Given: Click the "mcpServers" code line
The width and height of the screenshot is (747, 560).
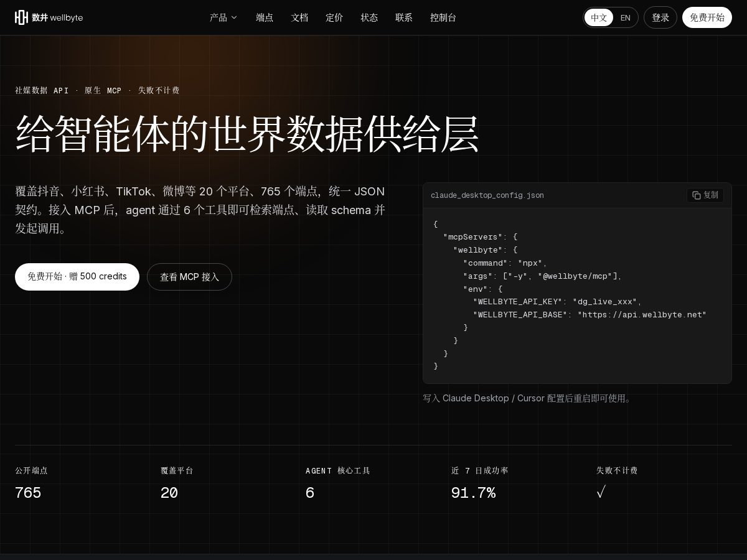Looking at the screenshot, I should [x=480, y=236].
